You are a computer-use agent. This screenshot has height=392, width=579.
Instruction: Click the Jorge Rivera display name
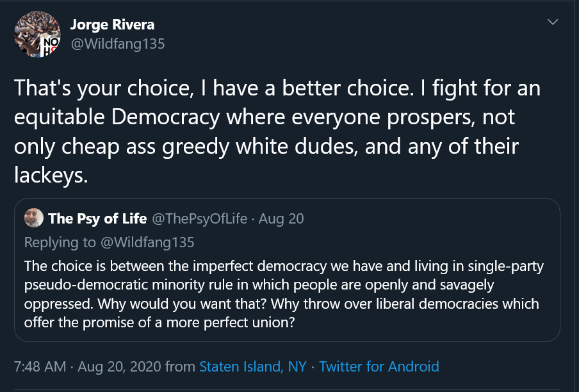tap(112, 25)
